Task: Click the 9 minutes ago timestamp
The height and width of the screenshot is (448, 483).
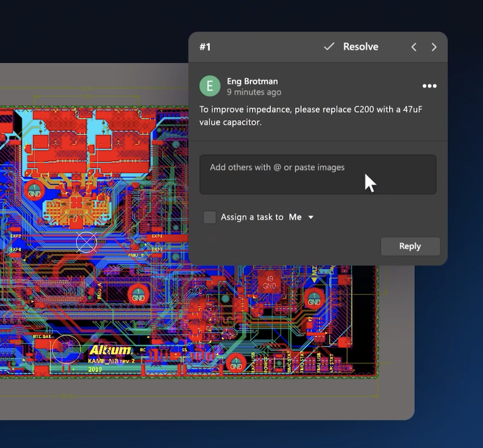Action: (x=254, y=92)
